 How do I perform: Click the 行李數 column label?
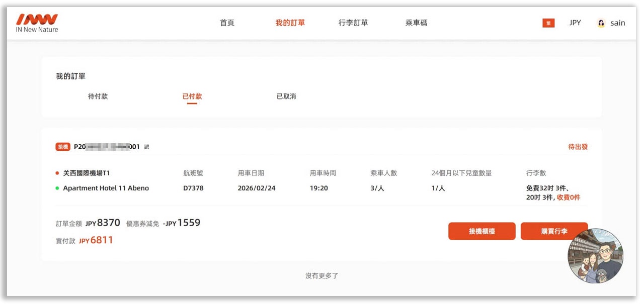(536, 173)
